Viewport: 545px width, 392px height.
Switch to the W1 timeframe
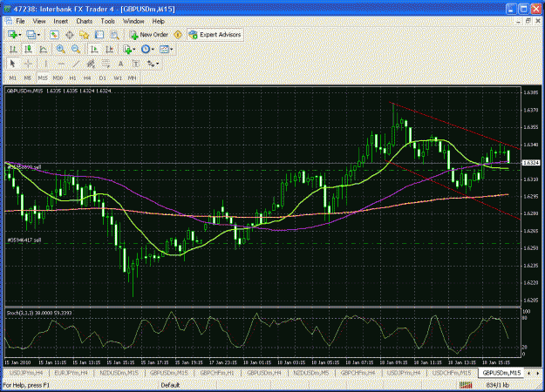[x=118, y=78]
